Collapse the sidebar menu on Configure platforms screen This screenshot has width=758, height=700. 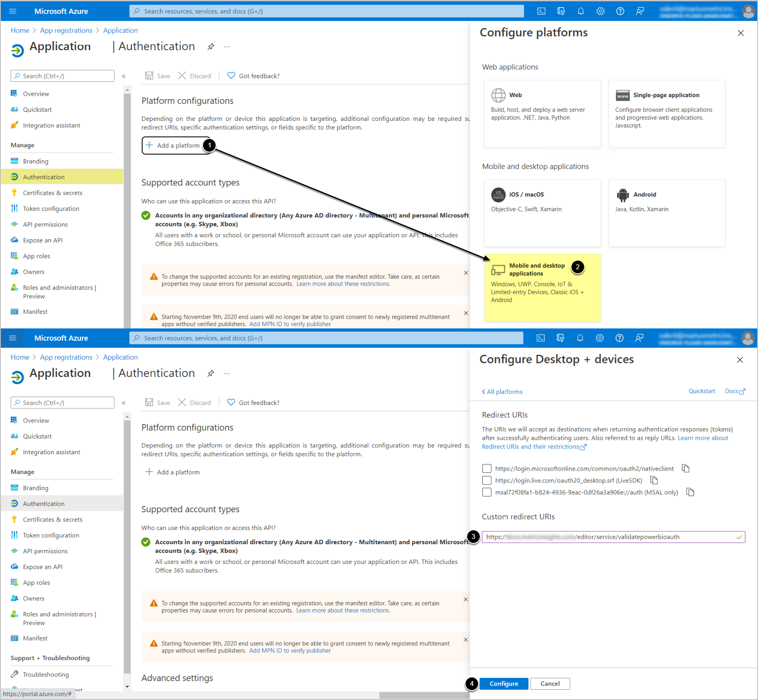point(124,76)
